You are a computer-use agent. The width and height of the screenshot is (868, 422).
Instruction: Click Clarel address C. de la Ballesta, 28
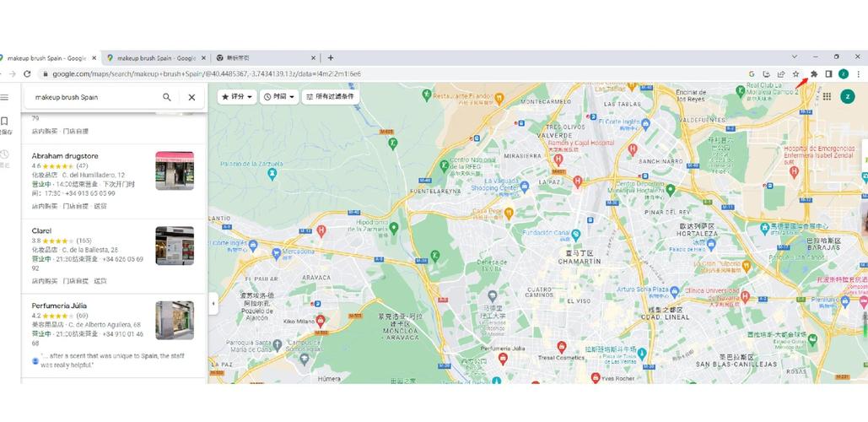click(x=90, y=250)
